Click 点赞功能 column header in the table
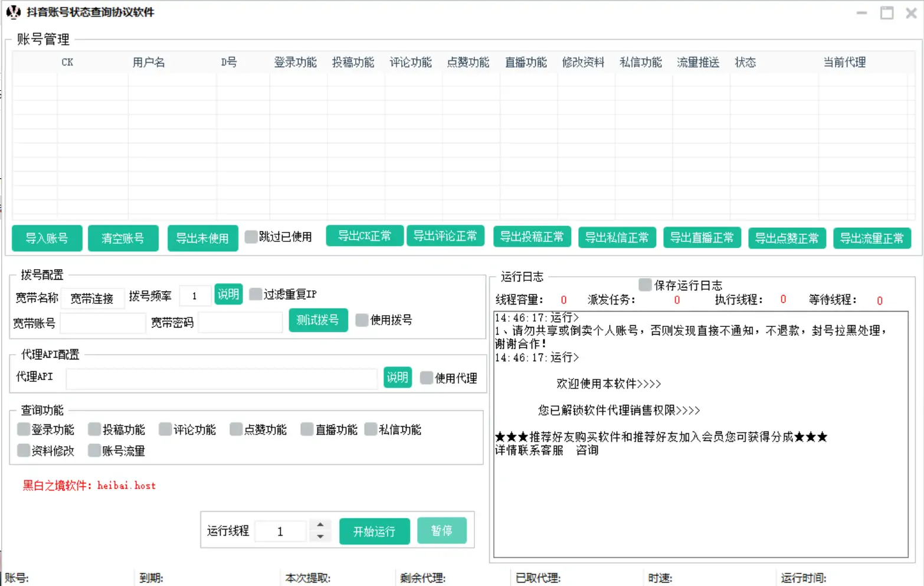The width and height of the screenshot is (924, 586). click(468, 62)
